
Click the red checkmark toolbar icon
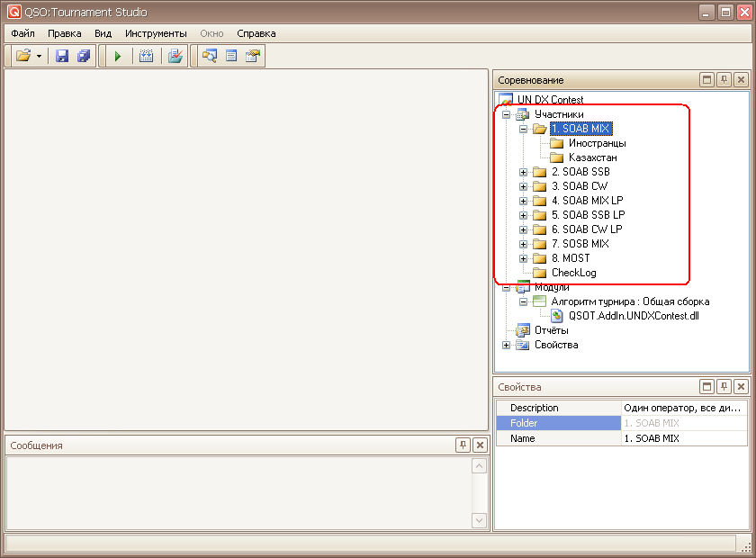point(175,56)
